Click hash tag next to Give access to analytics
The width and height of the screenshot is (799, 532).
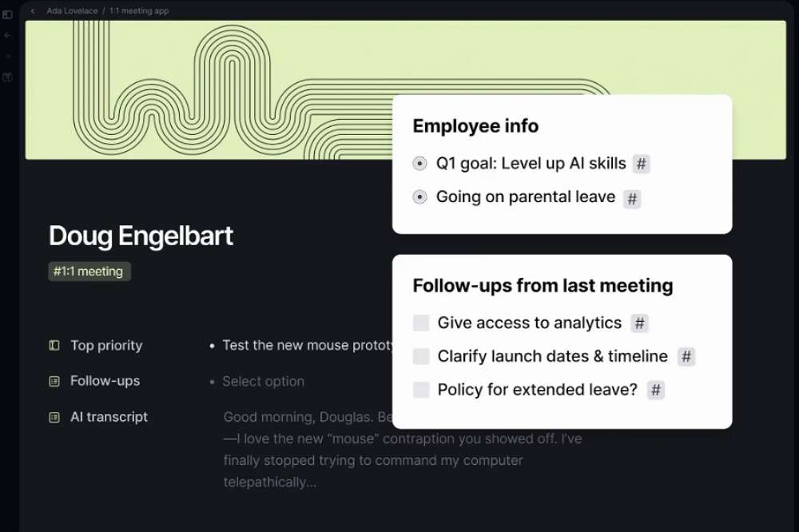(x=638, y=324)
